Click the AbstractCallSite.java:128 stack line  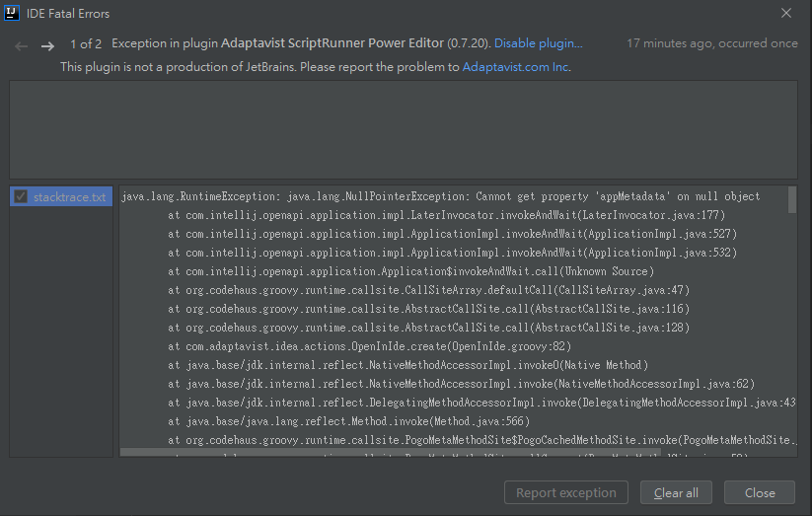(429, 328)
